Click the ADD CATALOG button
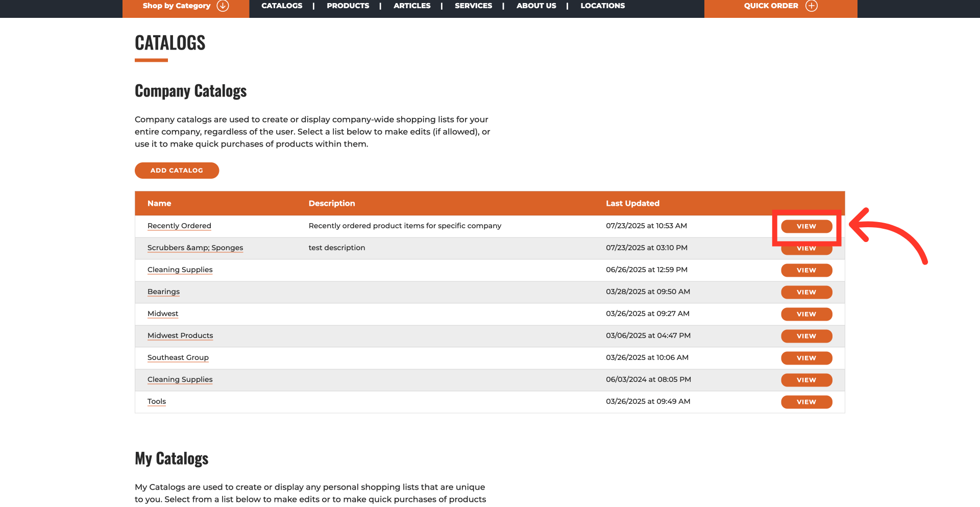 (177, 171)
